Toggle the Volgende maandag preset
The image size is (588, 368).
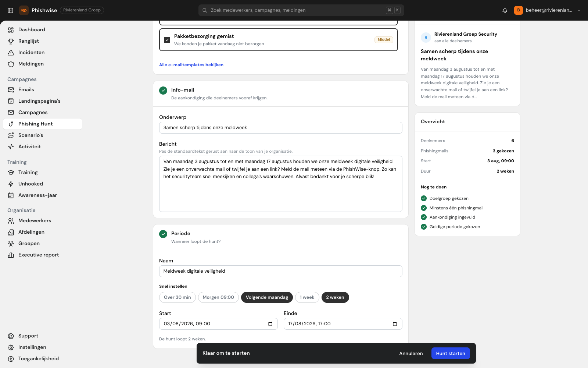267,297
